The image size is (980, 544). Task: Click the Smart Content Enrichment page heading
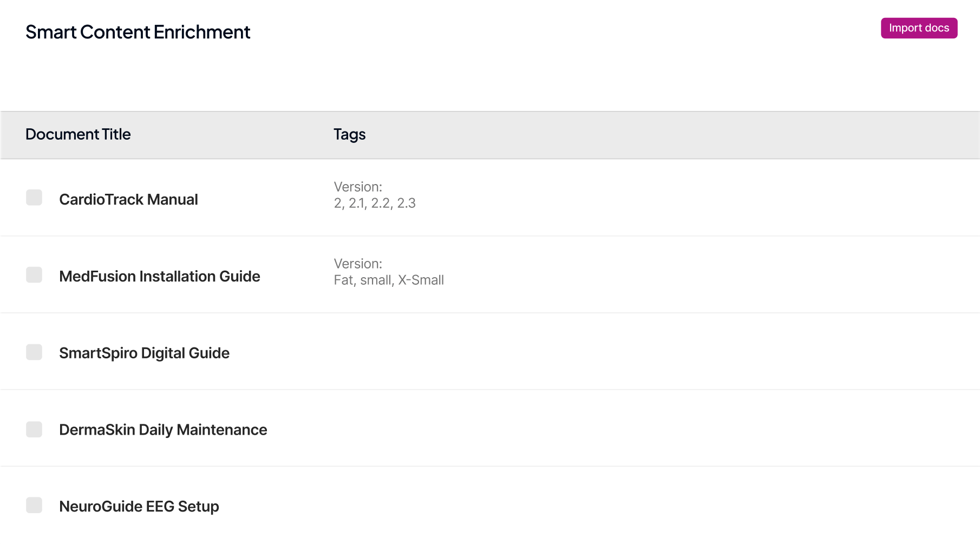point(138,32)
